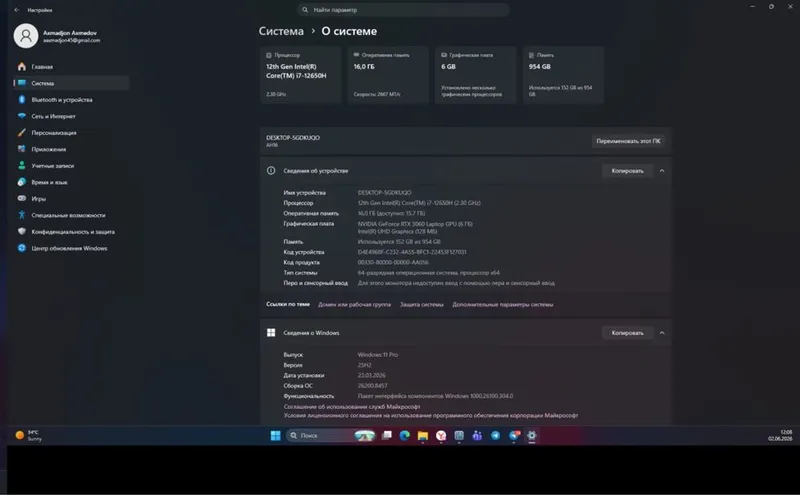Screen dimensions: 800x495
Task: Open the Графическая плата 6 GB card
Action: point(476,75)
